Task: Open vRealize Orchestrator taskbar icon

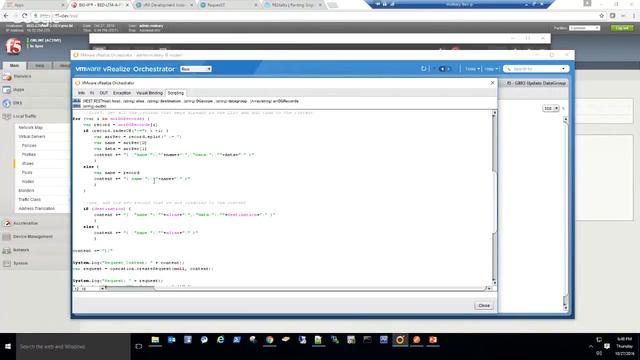Action: pos(400,340)
